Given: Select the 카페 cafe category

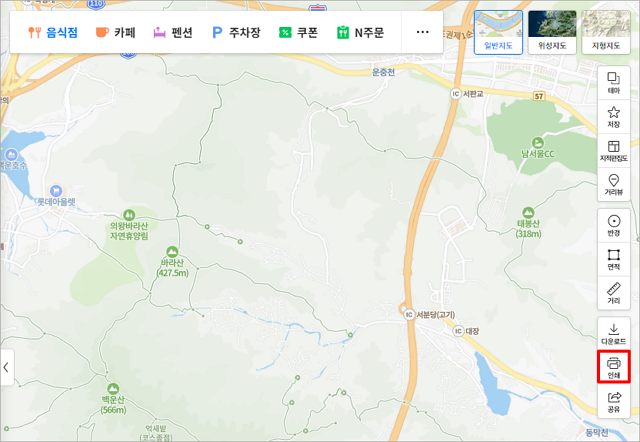Looking at the screenshot, I should pos(116,32).
